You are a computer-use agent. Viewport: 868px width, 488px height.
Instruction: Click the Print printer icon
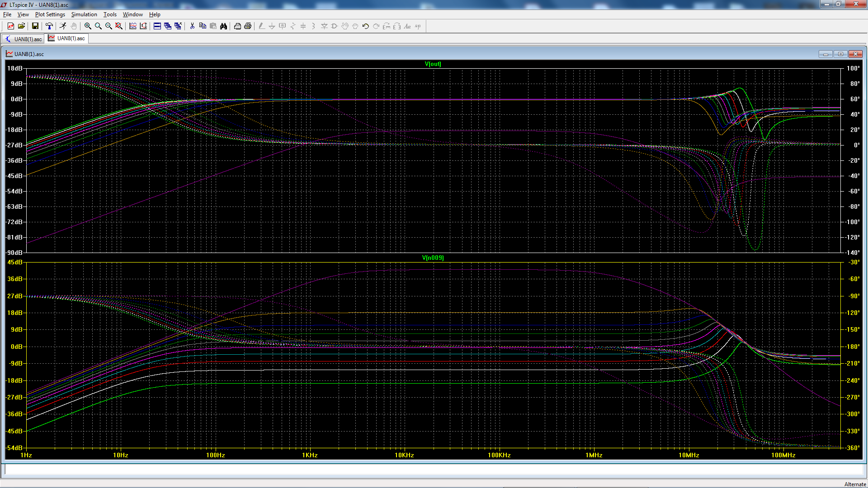(248, 26)
